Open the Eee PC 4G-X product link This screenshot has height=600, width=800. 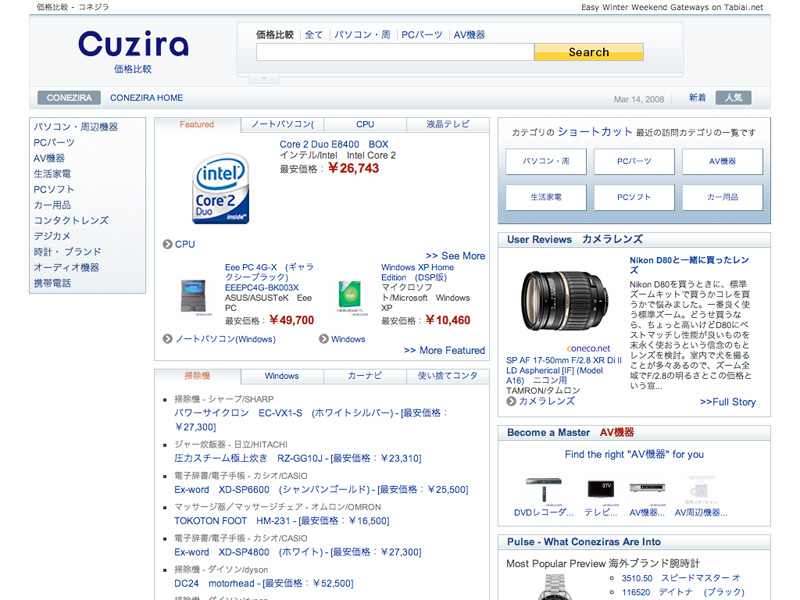tap(269, 277)
